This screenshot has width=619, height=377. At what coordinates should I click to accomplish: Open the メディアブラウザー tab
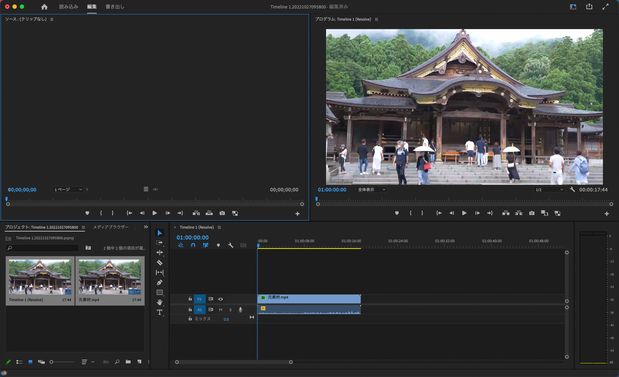pos(111,227)
